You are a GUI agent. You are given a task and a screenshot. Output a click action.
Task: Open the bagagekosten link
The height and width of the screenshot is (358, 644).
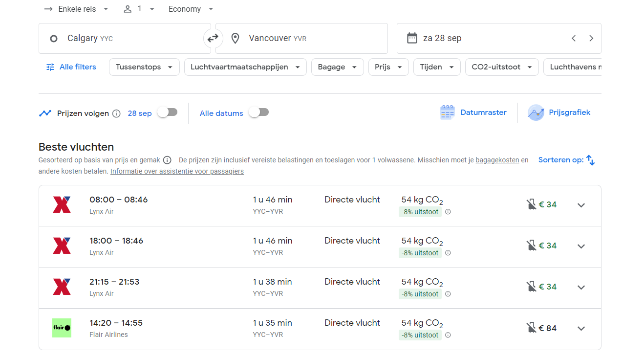coord(497,160)
